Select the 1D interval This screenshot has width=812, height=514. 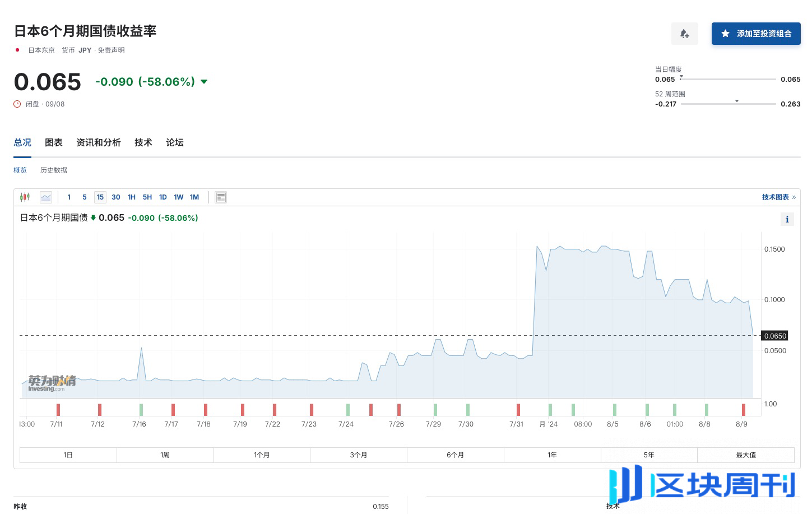(163, 197)
